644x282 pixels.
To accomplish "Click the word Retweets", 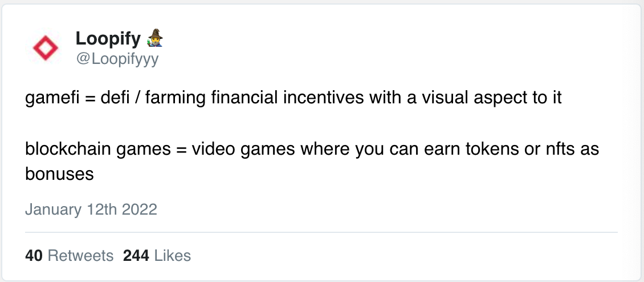I will pyautogui.click(x=80, y=256).
